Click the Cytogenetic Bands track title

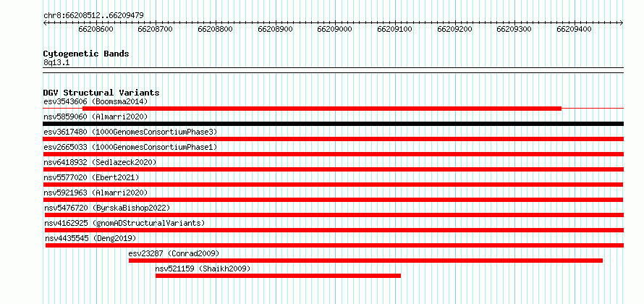tap(86, 54)
